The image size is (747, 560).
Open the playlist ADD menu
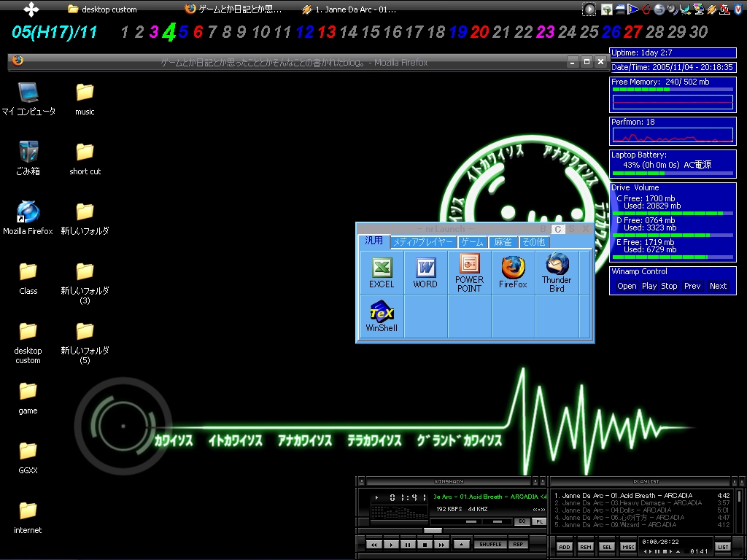(x=565, y=547)
